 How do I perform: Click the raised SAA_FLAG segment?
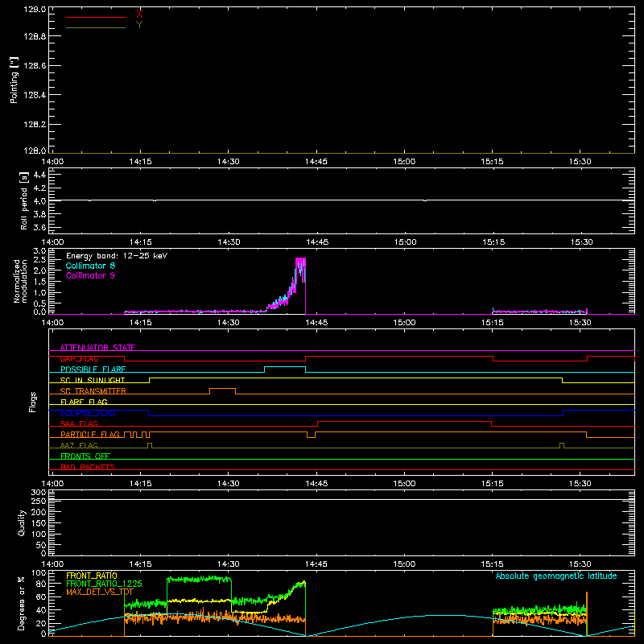pyautogui.click(x=405, y=421)
